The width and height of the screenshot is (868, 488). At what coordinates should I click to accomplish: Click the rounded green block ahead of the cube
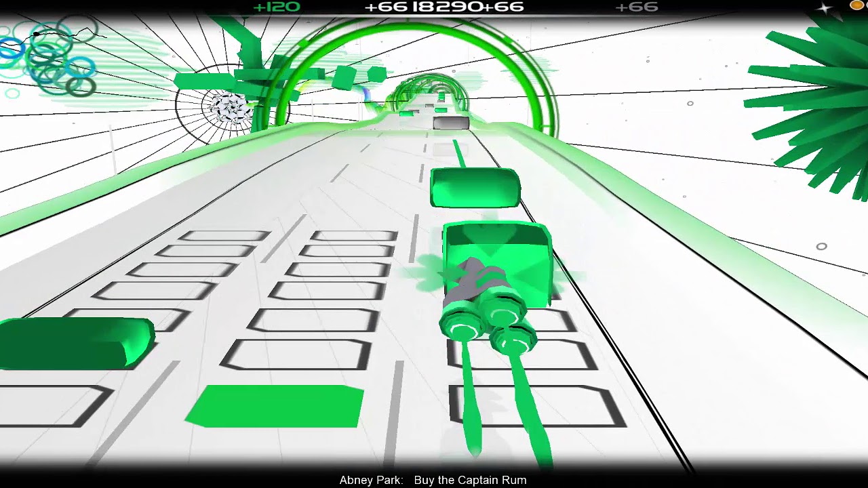[475, 188]
